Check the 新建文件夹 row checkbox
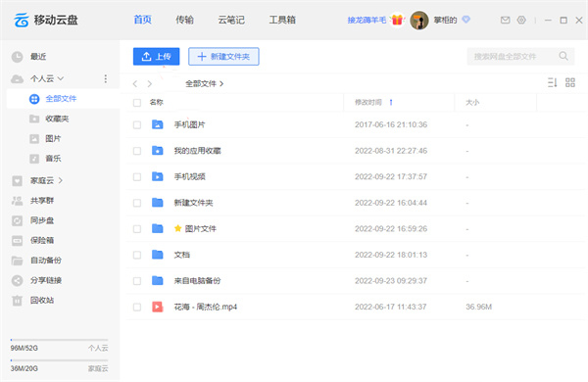 (137, 203)
